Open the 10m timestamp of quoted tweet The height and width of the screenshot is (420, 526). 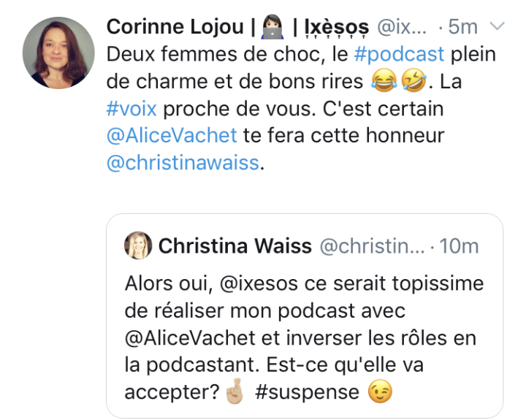pos(459,246)
